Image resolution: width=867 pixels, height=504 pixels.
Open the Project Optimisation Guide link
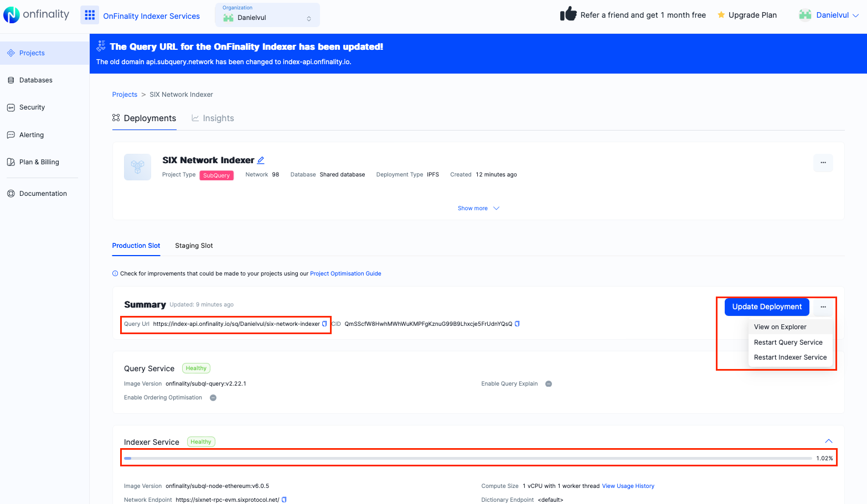coord(345,274)
